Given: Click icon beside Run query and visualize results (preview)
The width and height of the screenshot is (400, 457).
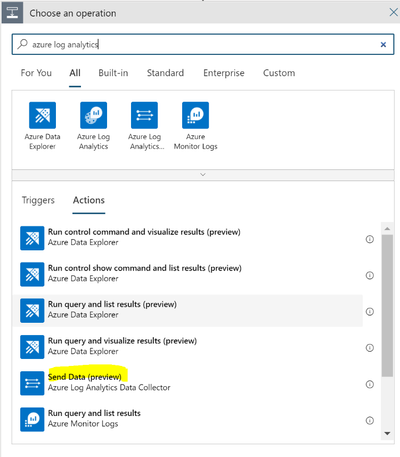Looking at the screenshot, I should [x=32, y=347].
